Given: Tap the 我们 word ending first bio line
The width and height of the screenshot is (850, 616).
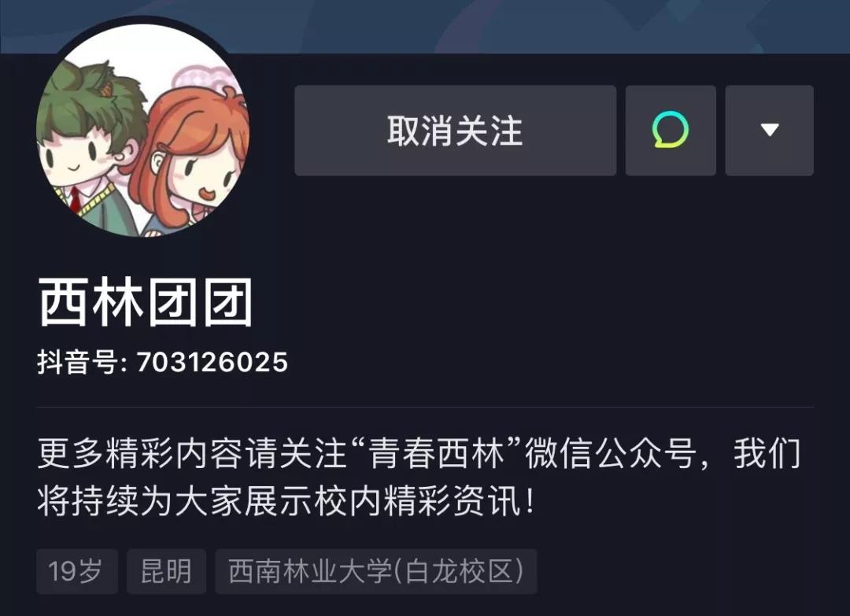Looking at the screenshot, I should 767,453.
